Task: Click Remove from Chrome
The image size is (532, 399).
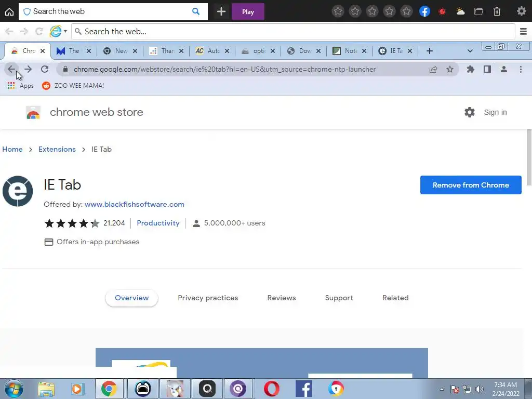Action: (471, 185)
